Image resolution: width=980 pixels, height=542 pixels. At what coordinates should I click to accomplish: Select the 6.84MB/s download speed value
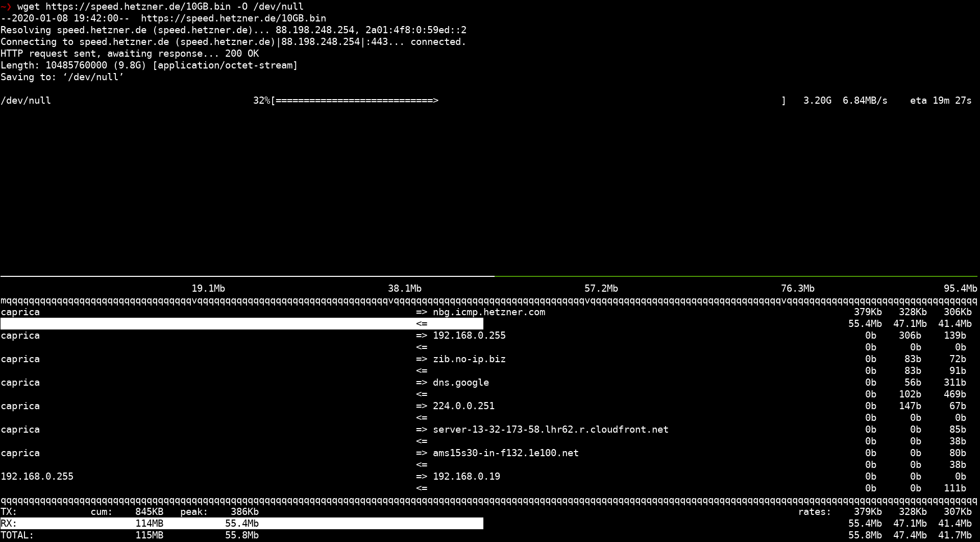[x=865, y=101]
